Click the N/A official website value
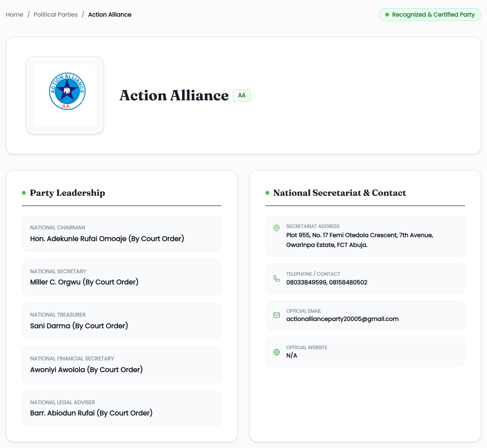The width and height of the screenshot is (487, 448). 292,355
